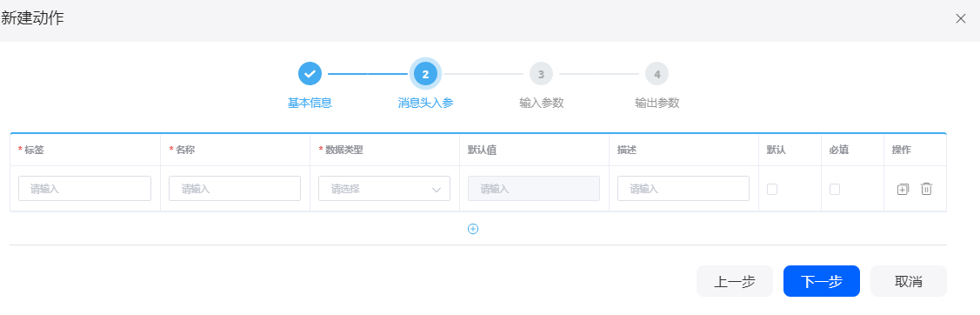The width and height of the screenshot is (980, 315).
Task: Select the 默认值 column header
Action: coord(482,150)
